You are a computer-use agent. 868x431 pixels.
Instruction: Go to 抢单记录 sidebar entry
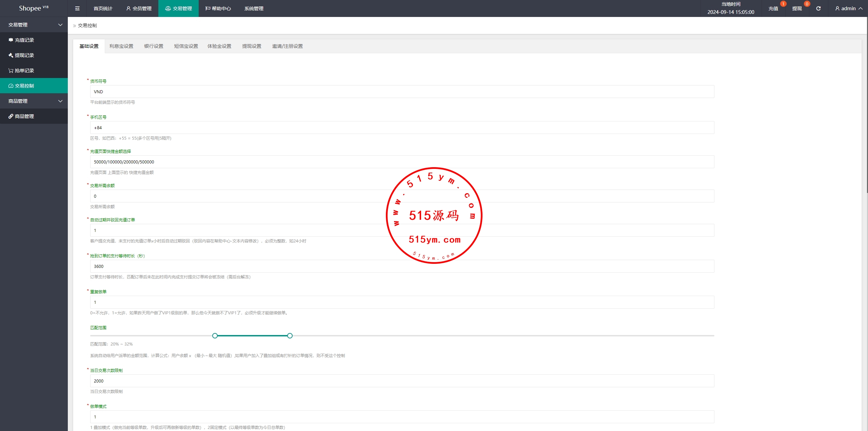pos(24,71)
